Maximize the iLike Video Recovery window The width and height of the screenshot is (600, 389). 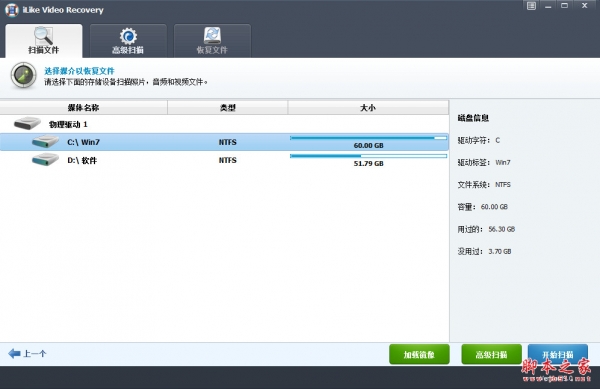564,5
